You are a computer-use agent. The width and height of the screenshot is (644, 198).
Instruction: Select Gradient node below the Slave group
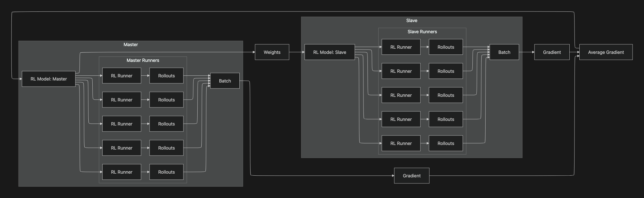412,176
